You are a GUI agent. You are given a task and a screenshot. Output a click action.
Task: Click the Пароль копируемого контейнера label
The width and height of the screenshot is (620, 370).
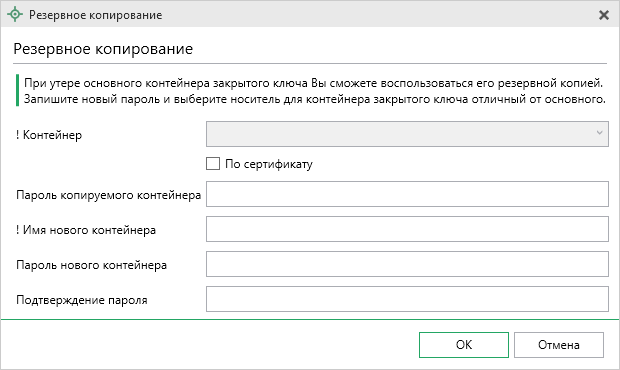pos(108,195)
